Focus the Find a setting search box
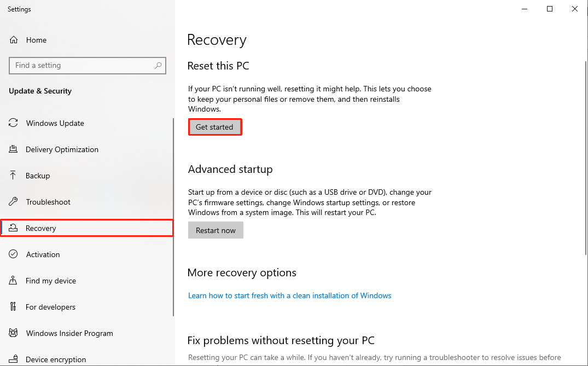Screen dimensions: 588x366 (82, 66)
